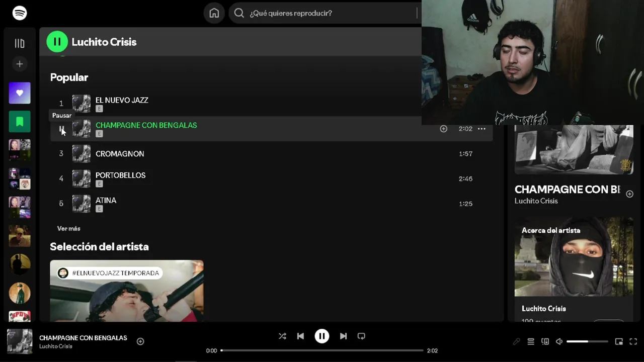Adjust the volume slider
The height and width of the screenshot is (362, 644).
[x=587, y=341]
